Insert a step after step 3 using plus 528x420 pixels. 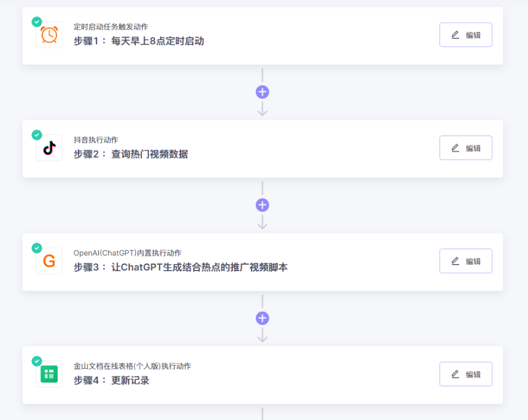click(x=263, y=318)
